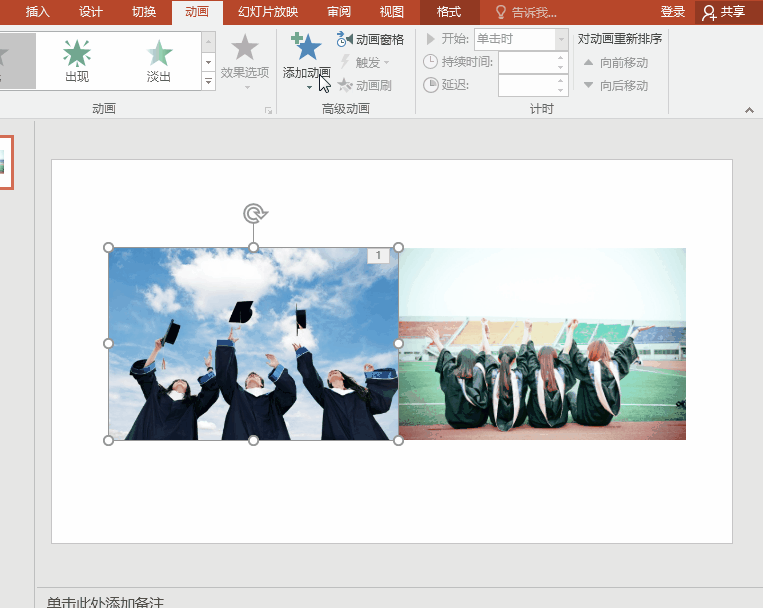Select the graduation caps picture
This screenshot has height=608, width=763.
[x=253, y=344]
